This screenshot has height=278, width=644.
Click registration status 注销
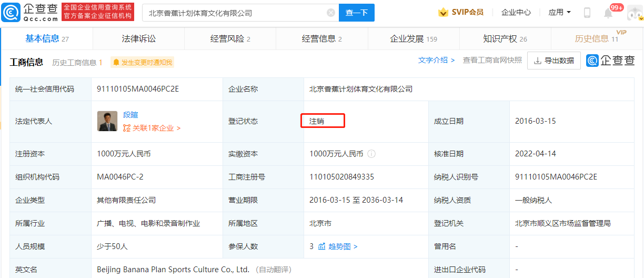tap(317, 121)
